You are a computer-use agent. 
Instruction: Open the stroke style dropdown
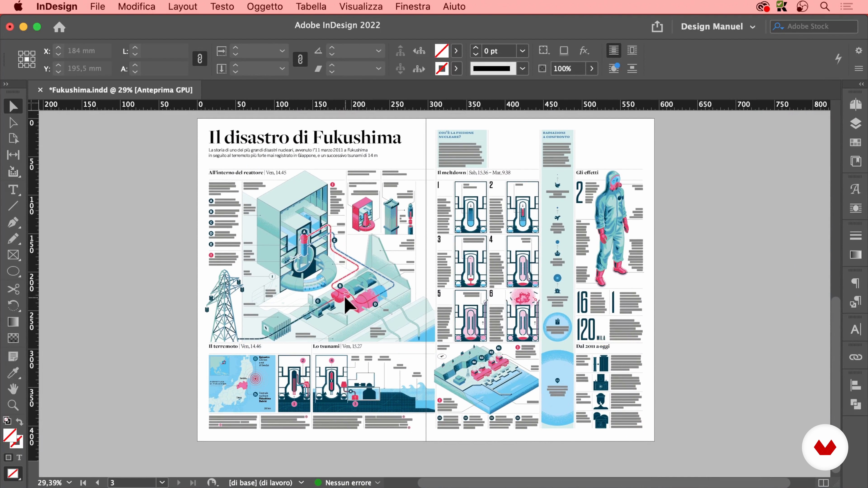[x=522, y=69]
